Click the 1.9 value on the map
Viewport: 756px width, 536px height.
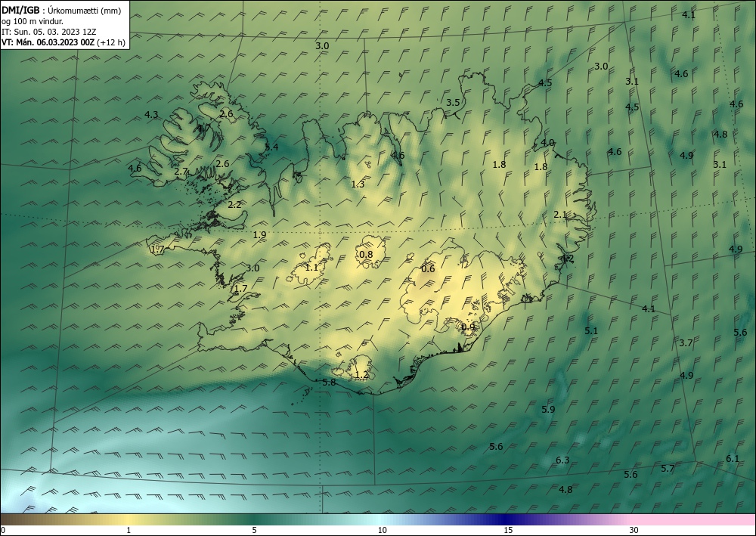tap(259, 235)
